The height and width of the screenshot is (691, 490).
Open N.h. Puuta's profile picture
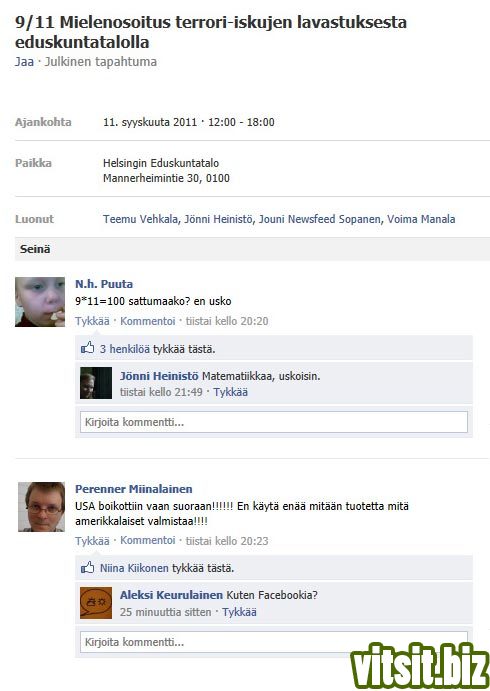40,302
